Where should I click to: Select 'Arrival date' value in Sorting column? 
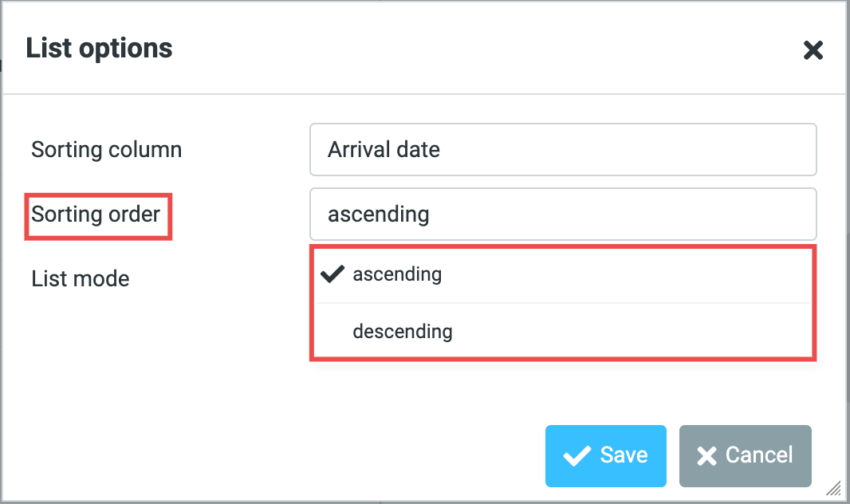(x=384, y=149)
